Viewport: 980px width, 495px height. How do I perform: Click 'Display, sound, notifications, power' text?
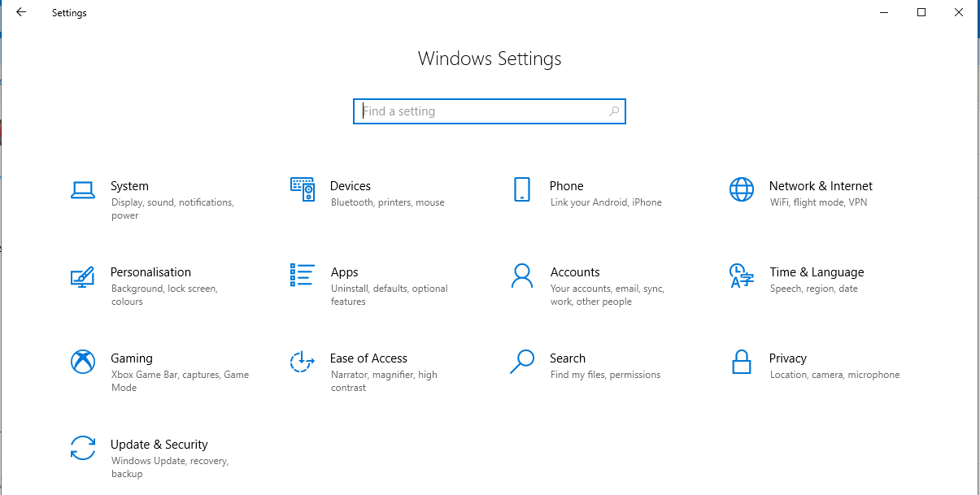[172, 209]
